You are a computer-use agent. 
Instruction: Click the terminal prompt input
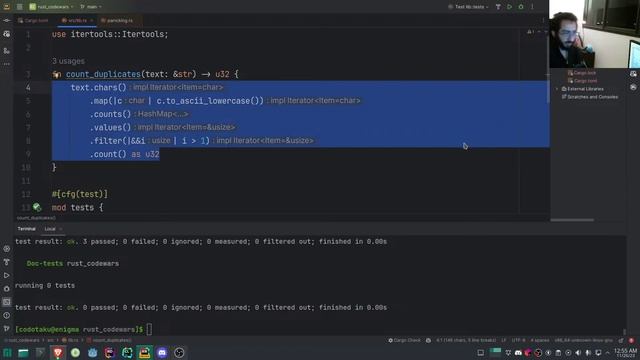(x=149, y=329)
